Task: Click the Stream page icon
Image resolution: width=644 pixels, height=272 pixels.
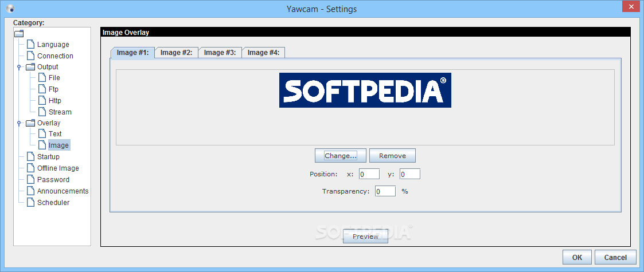Action: pos(42,112)
